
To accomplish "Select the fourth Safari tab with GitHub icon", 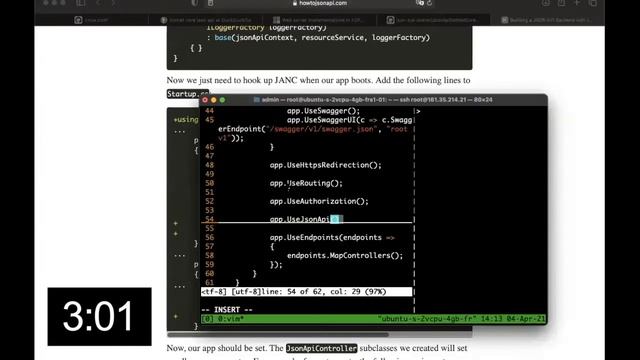I will click(433, 20).
